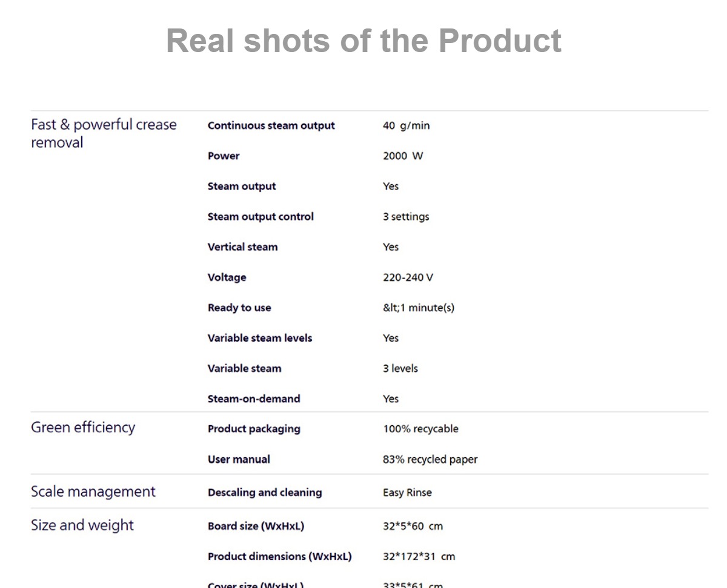Click the 'Continuous steam output' label
The image size is (727, 588).
pos(271,125)
